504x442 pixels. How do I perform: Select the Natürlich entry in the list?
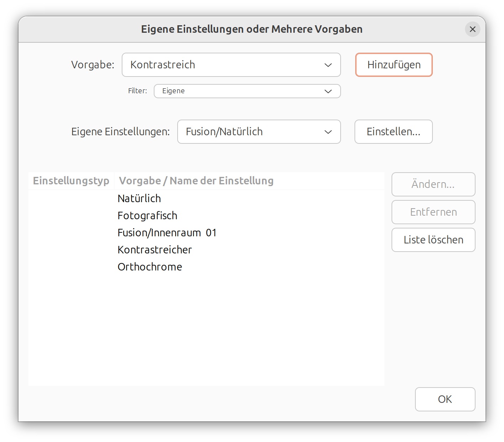(139, 199)
